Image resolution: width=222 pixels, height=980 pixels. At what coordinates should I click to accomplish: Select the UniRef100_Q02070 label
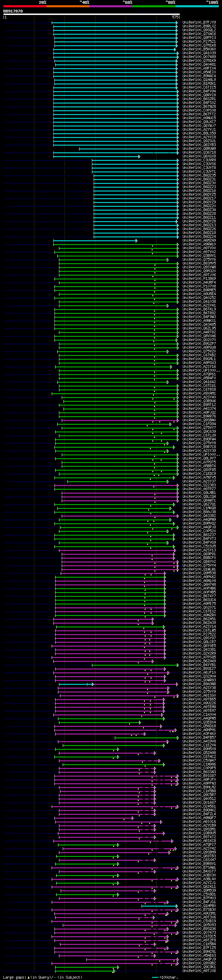(x=199, y=339)
